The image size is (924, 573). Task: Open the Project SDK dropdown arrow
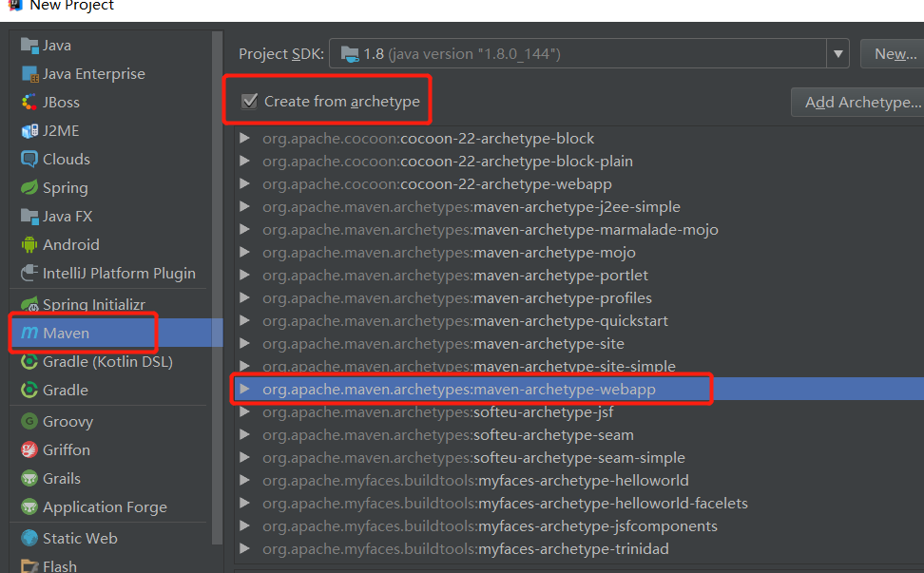point(837,54)
